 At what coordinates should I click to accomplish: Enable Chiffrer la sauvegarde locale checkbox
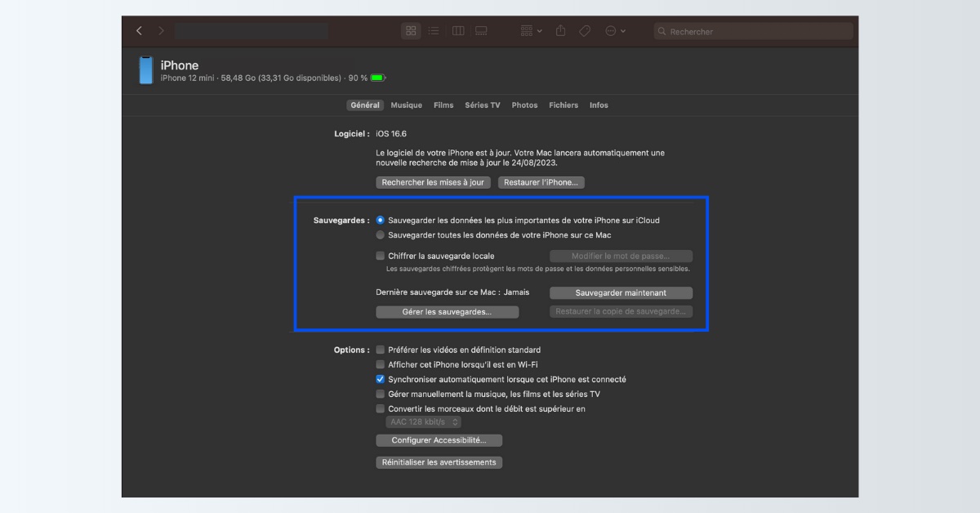pos(381,256)
